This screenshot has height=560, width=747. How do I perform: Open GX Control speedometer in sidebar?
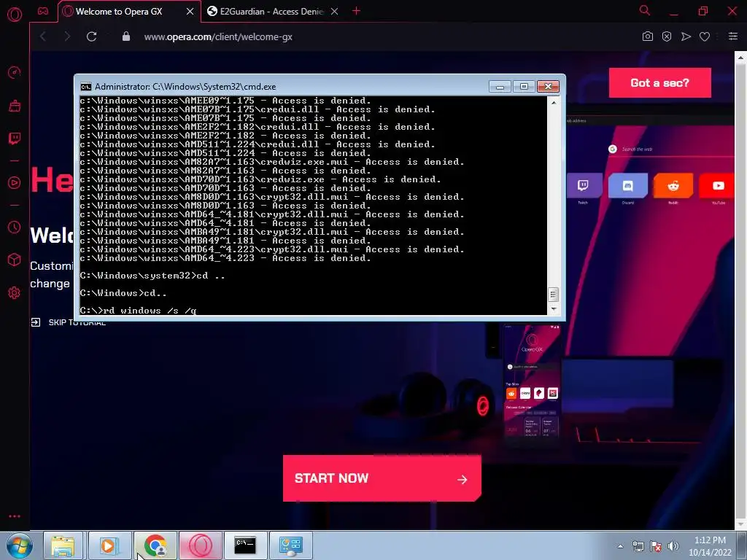pos(15,72)
